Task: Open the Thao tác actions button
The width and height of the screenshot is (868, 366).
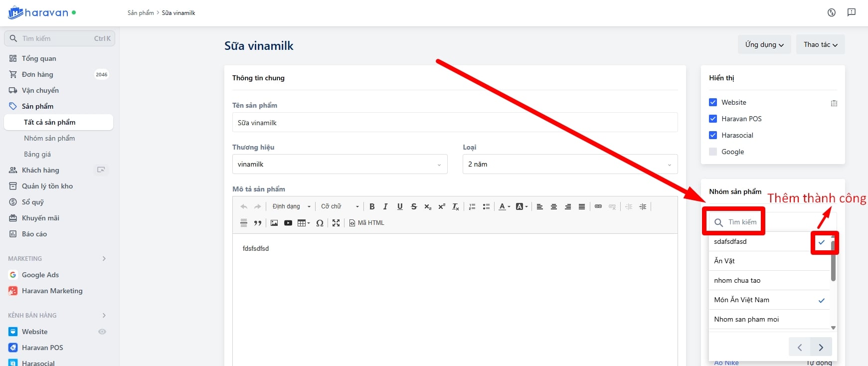Action: (x=820, y=44)
